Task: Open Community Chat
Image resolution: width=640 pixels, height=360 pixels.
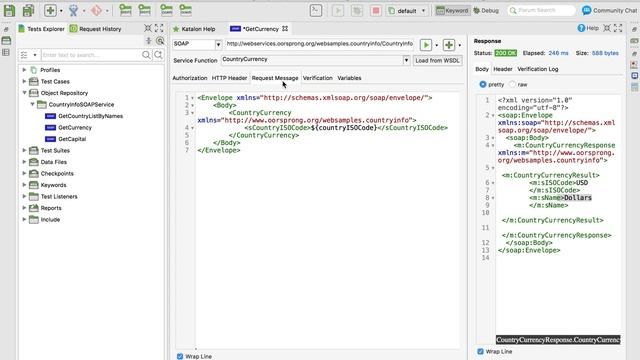Action: point(610,11)
